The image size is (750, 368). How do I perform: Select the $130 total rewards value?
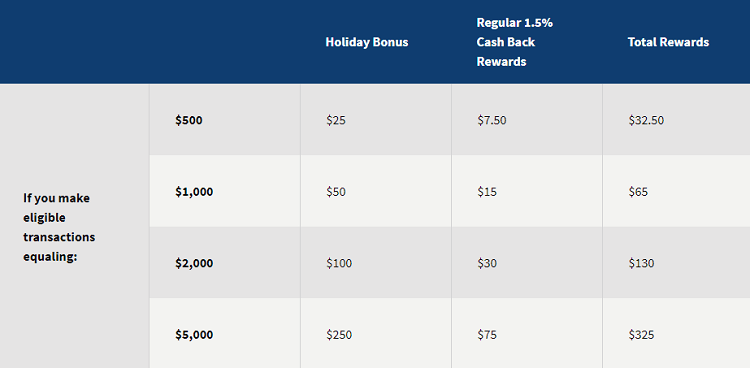pos(641,263)
